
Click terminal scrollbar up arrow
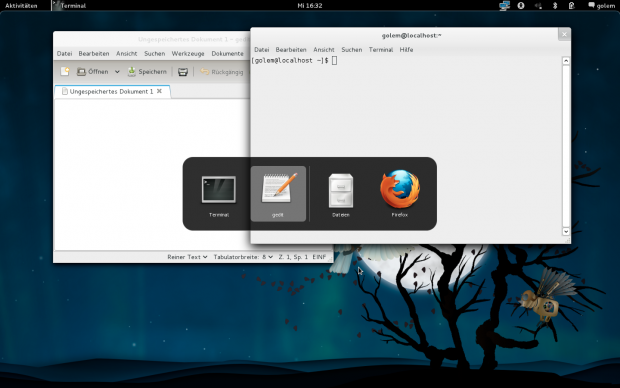(566, 61)
